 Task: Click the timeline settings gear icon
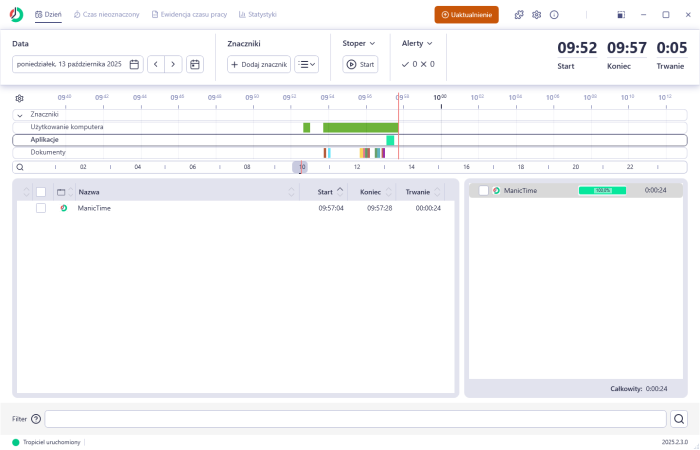click(x=19, y=98)
